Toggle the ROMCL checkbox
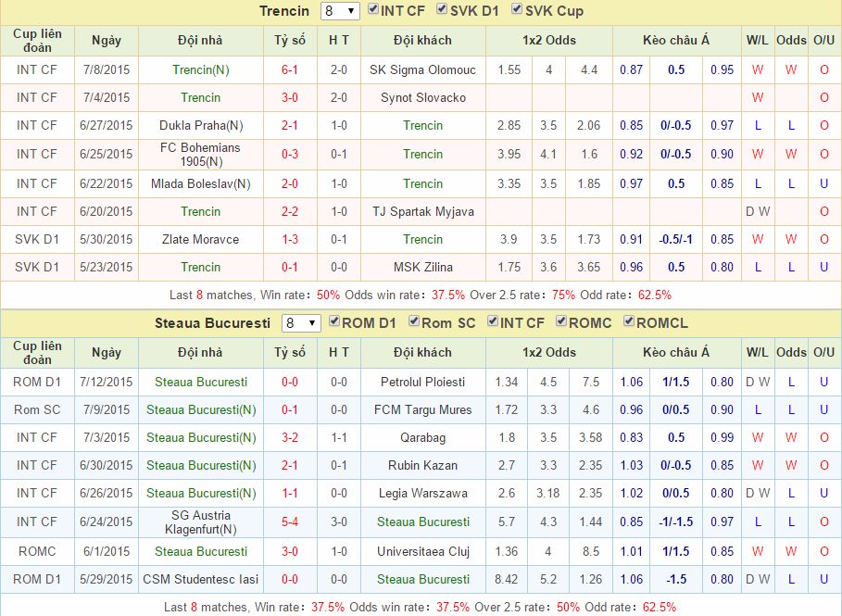This screenshot has height=616, width=842. (629, 321)
